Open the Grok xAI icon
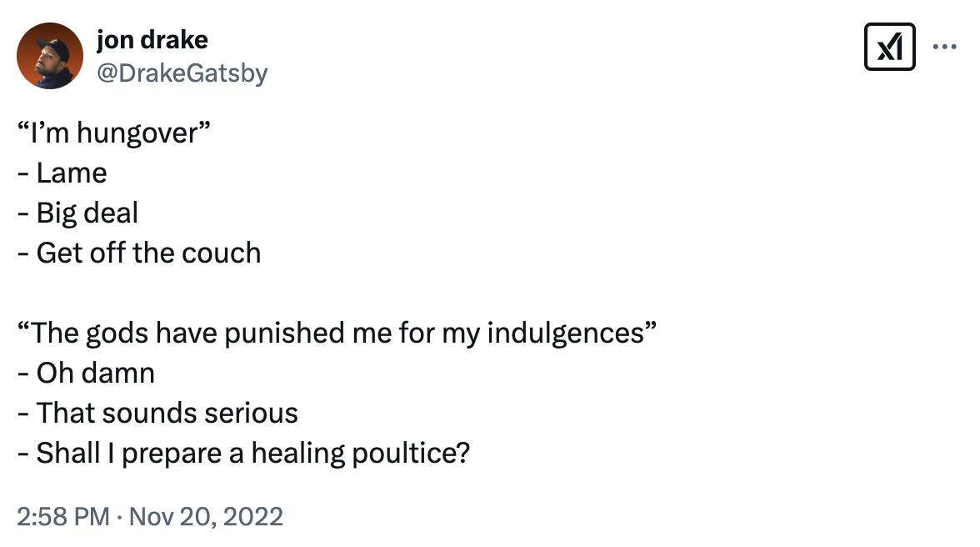The width and height of the screenshot is (980, 547). [889, 47]
